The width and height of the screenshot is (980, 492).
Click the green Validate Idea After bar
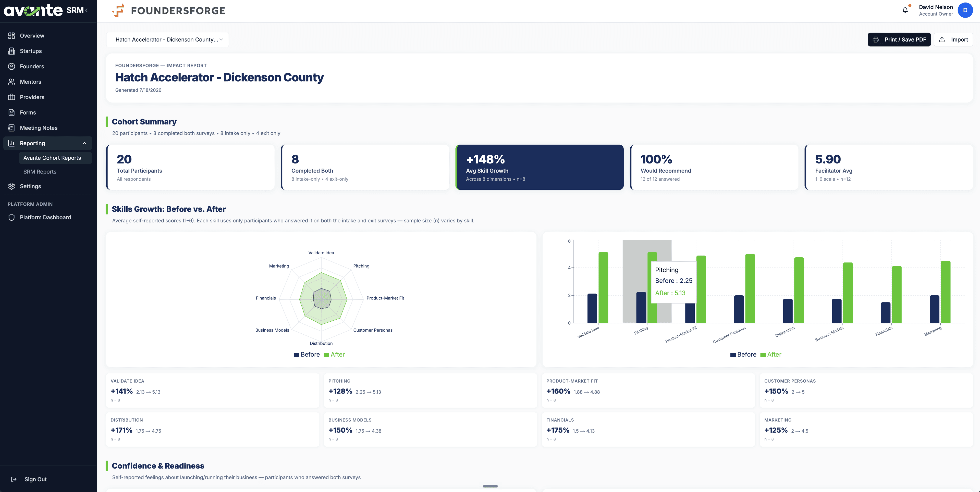click(603, 287)
